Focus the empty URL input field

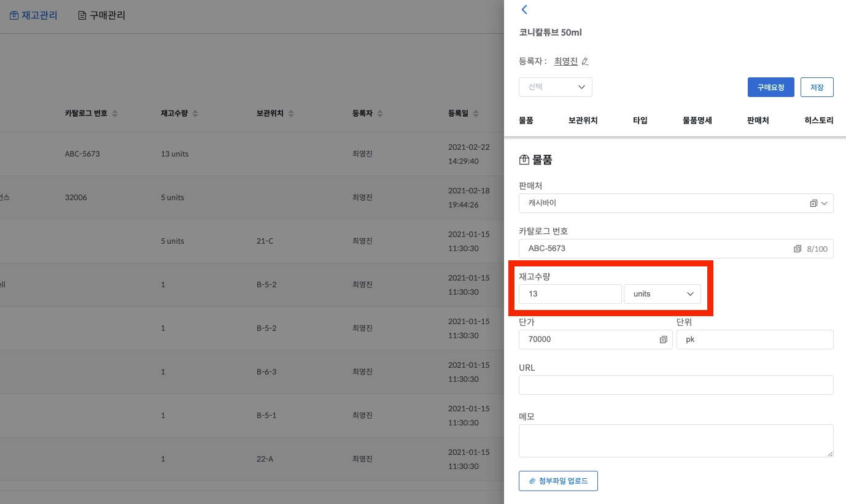tap(676, 385)
